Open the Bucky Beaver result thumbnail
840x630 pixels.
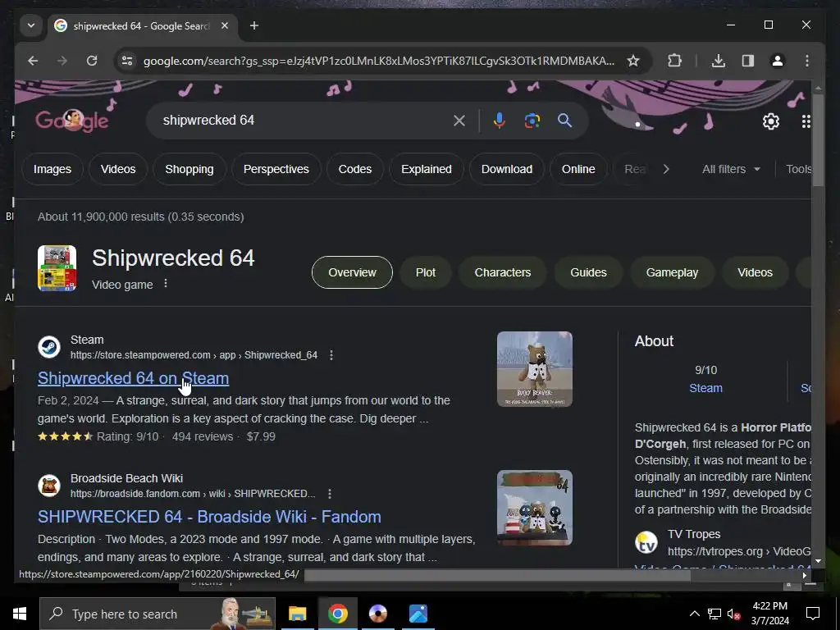coord(535,369)
